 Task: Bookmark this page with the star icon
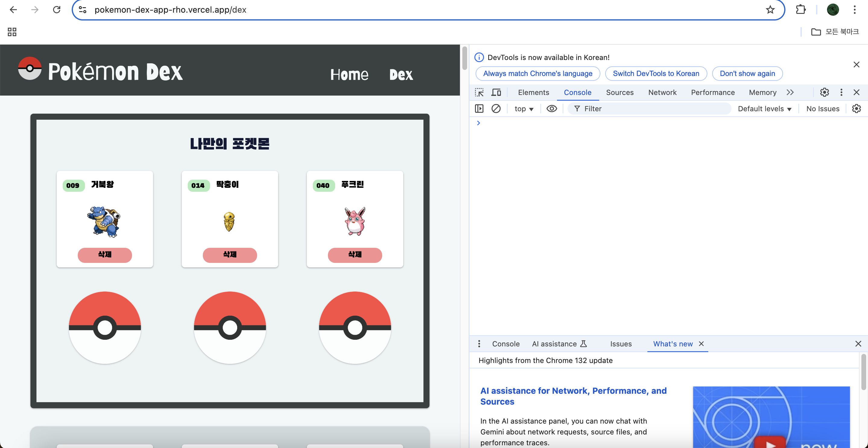[x=770, y=10]
